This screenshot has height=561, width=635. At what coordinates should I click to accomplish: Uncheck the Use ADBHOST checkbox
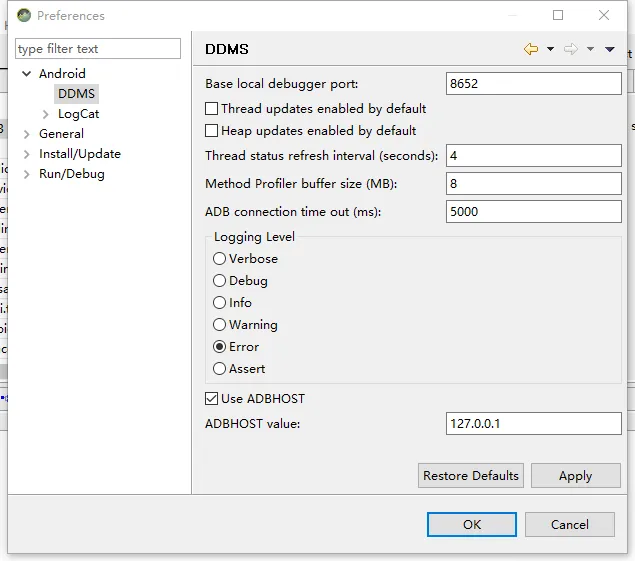pos(212,398)
